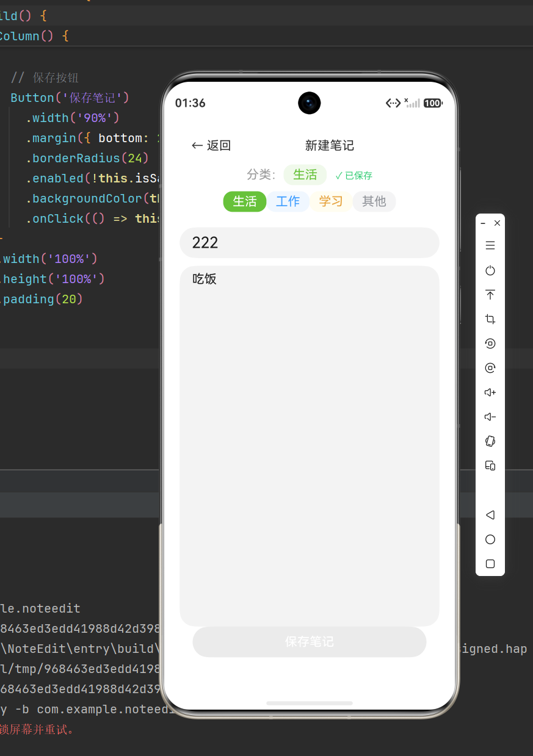
Task: Tap the battery 100 indicator on phone
Action: [x=433, y=103]
